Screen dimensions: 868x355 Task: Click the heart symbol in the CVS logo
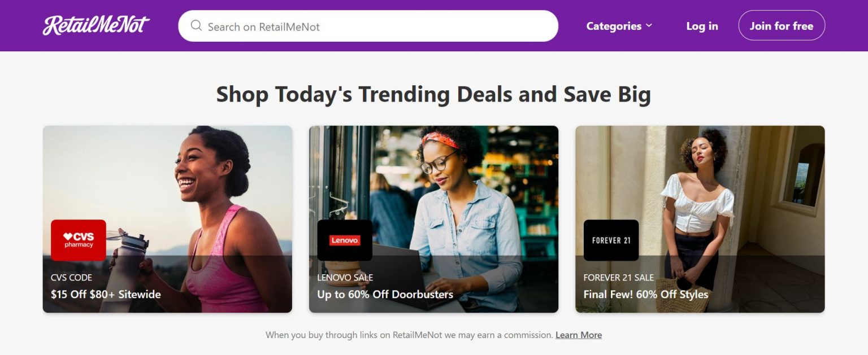tap(67, 236)
